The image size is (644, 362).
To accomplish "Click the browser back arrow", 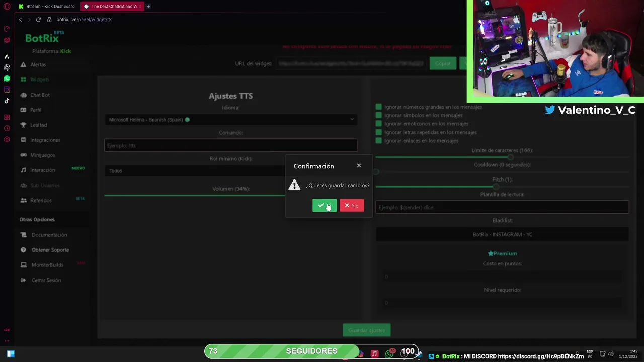I will click(x=20, y=20).
